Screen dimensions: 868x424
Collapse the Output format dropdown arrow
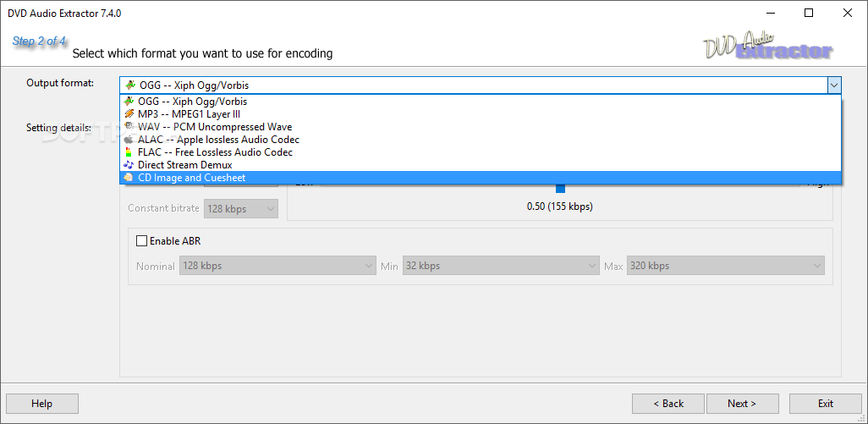[x=834, y=85]
